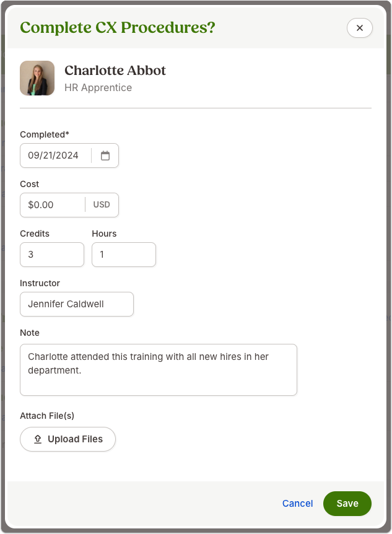Click the upload arrow icon
This screenshot has width=392, height=534.
coord(38,439)
